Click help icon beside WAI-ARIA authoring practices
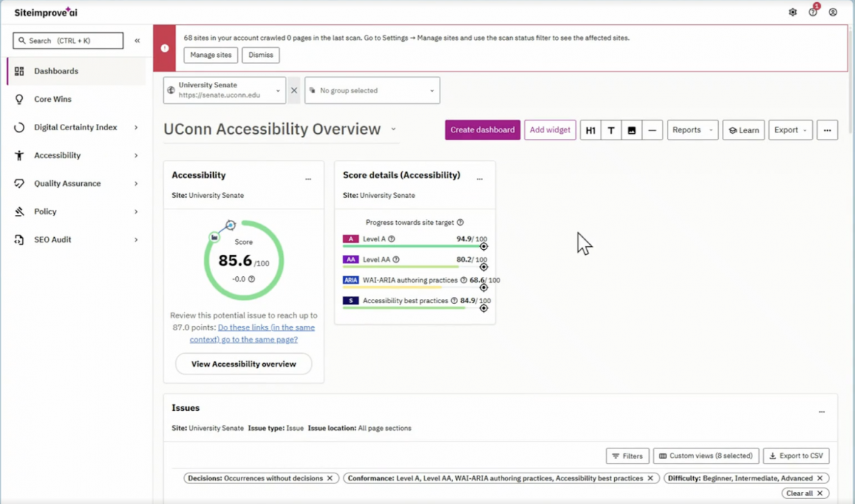This screenshot has width=855, height=504. [x=464, y=280]
